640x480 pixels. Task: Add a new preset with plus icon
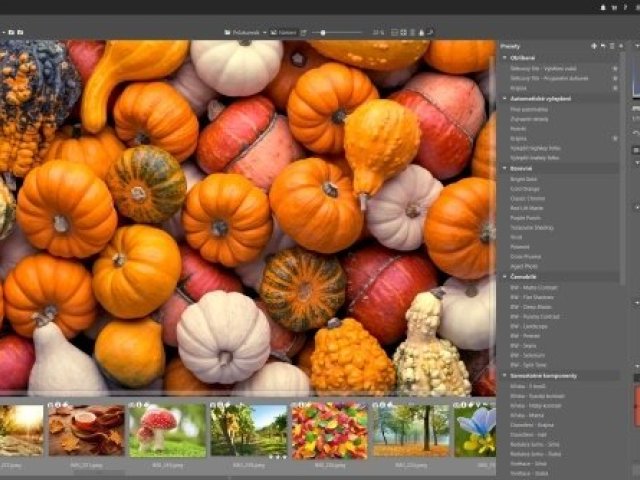(594, 46)
